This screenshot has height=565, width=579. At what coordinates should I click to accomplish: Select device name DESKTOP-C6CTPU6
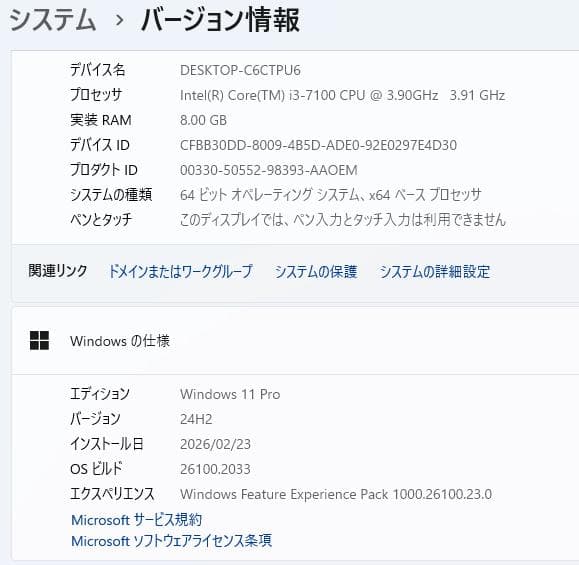(240, 70)
